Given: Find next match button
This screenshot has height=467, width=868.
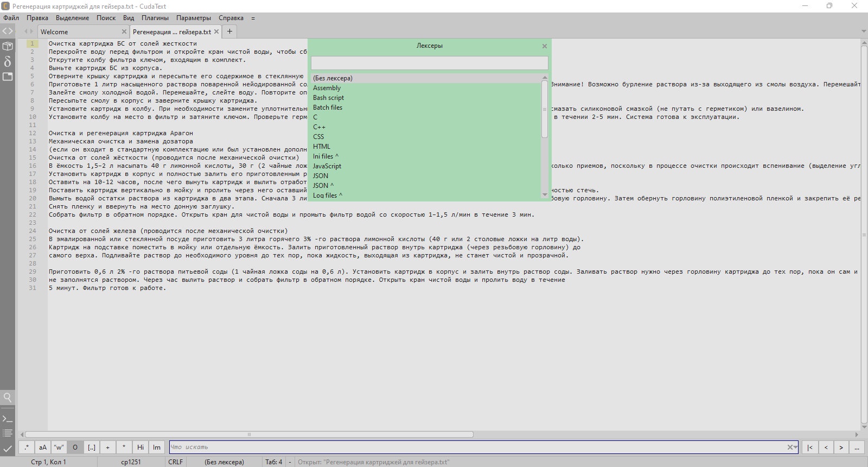Looking at the screenshot, I should [841, 447].
